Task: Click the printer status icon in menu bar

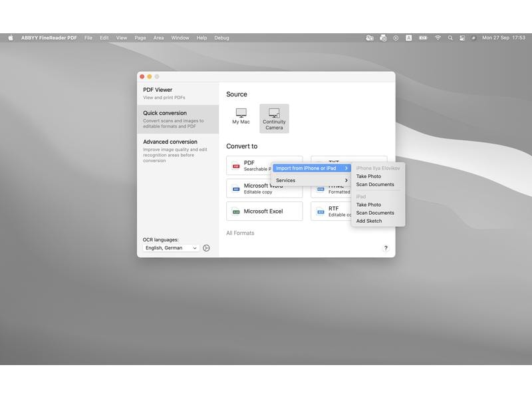Action: pos(383,38)
